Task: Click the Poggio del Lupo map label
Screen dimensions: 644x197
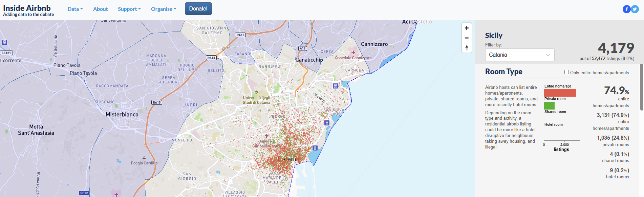Action: coord(187,67)
